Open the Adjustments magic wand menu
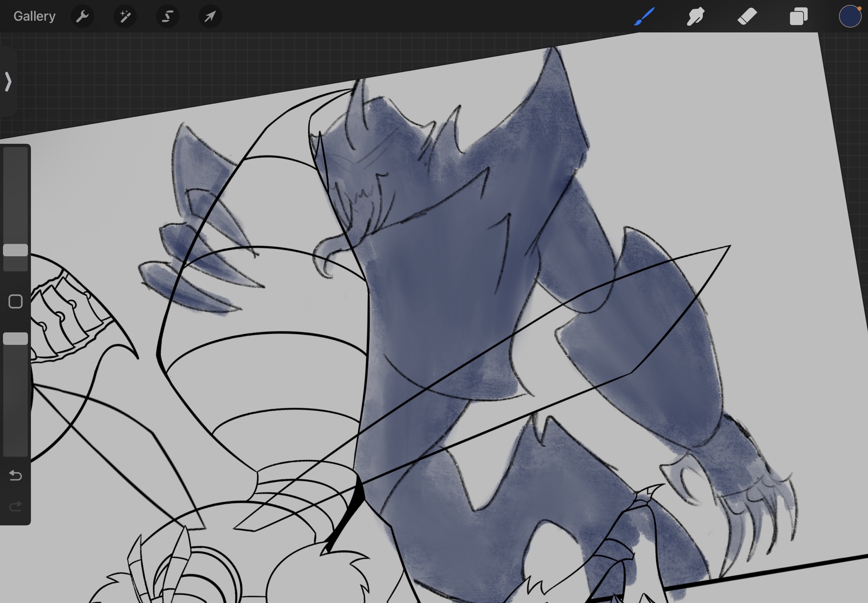The height and width of the screenshot is (603, 868). (125, 16)
